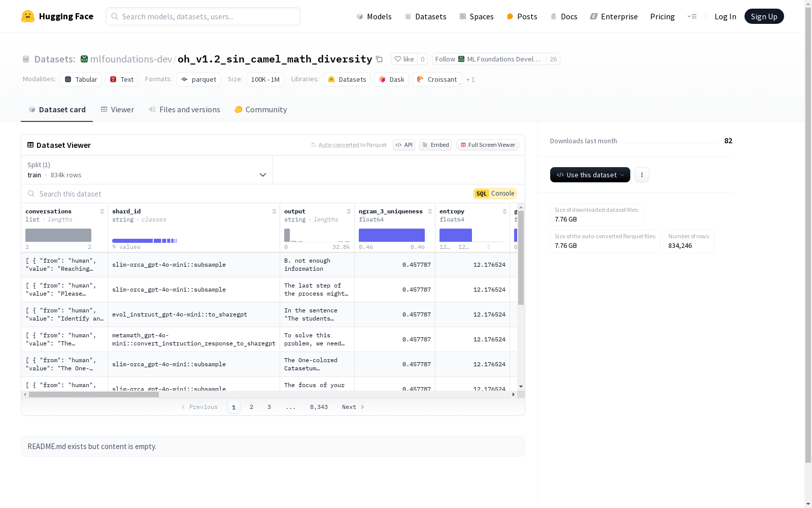
Task: Click the Tabular modality tag
Action: [x=81, y=79]
